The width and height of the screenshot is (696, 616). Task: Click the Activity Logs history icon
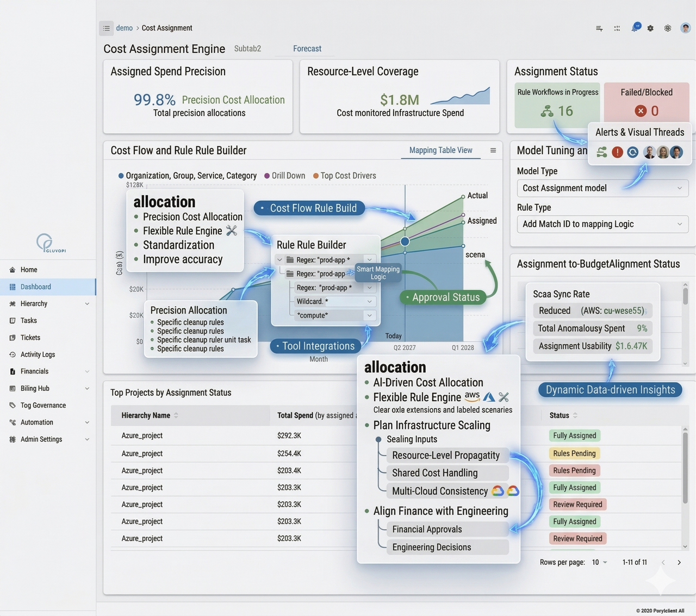[13, 354]
